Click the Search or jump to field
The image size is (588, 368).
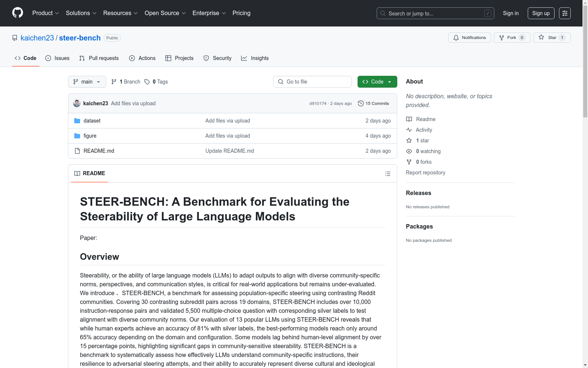(x=435, y=13)
